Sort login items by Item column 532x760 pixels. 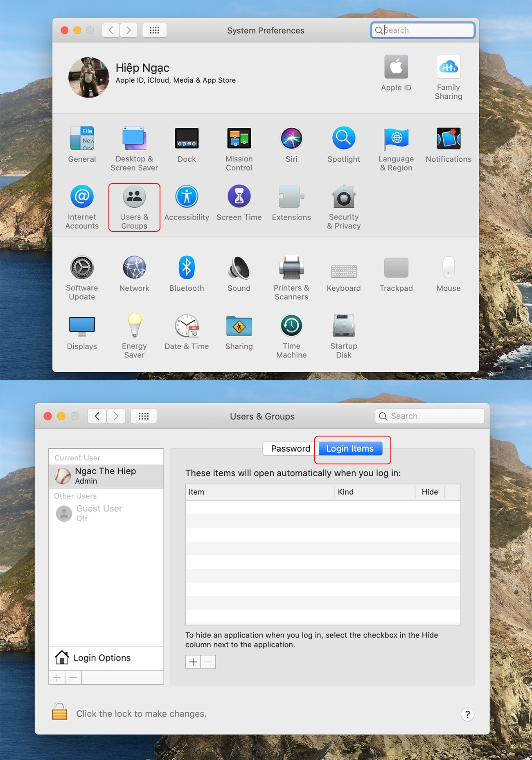260,492
